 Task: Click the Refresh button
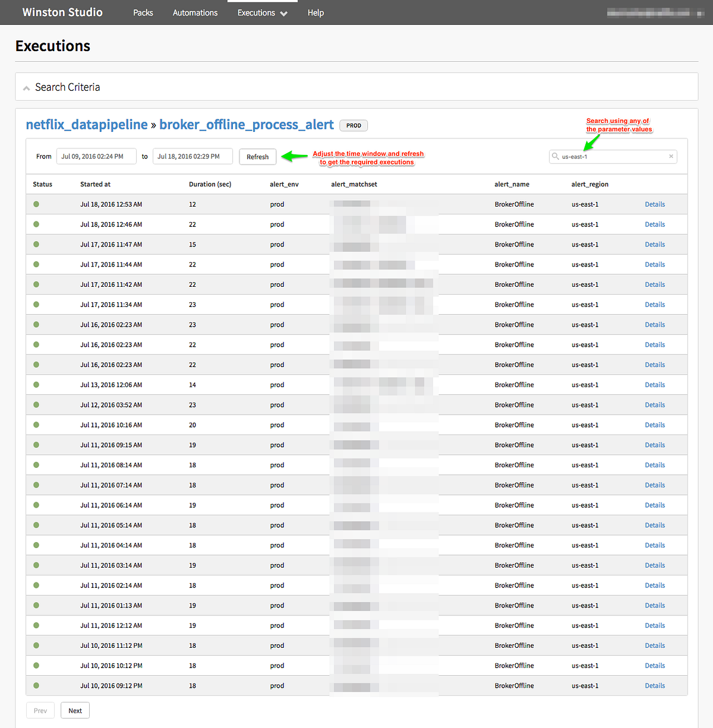point(258,157)
